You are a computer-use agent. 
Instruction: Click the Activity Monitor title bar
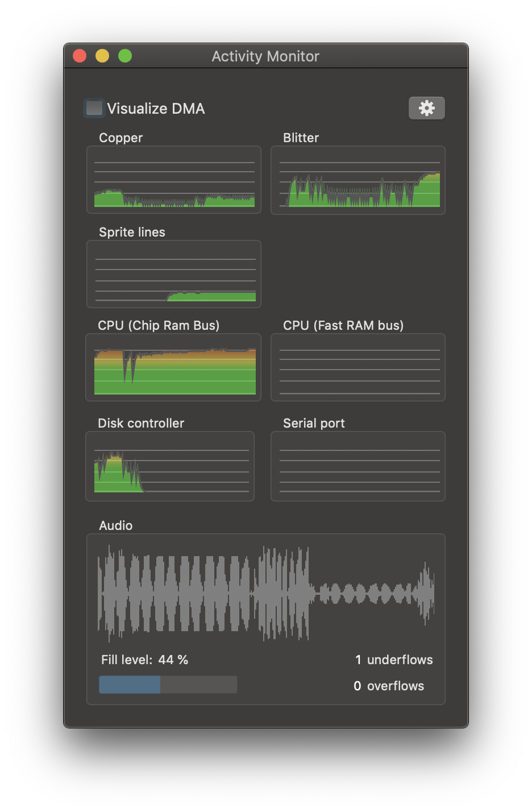click(x=266, y=56)
